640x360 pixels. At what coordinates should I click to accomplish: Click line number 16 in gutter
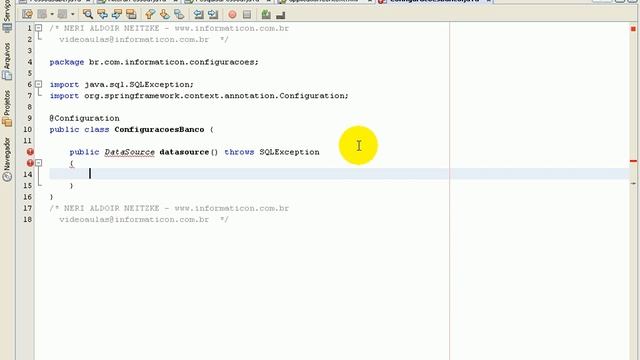(27, 197)
